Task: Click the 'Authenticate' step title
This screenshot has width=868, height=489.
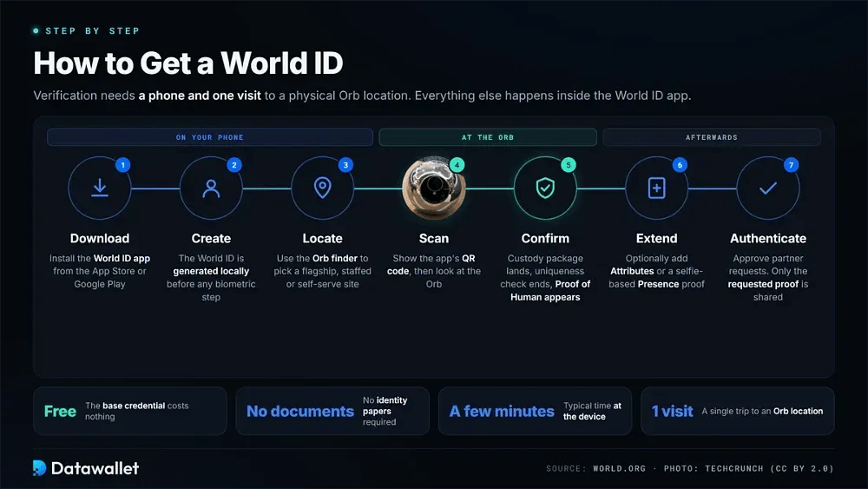Action: point(768,238)
